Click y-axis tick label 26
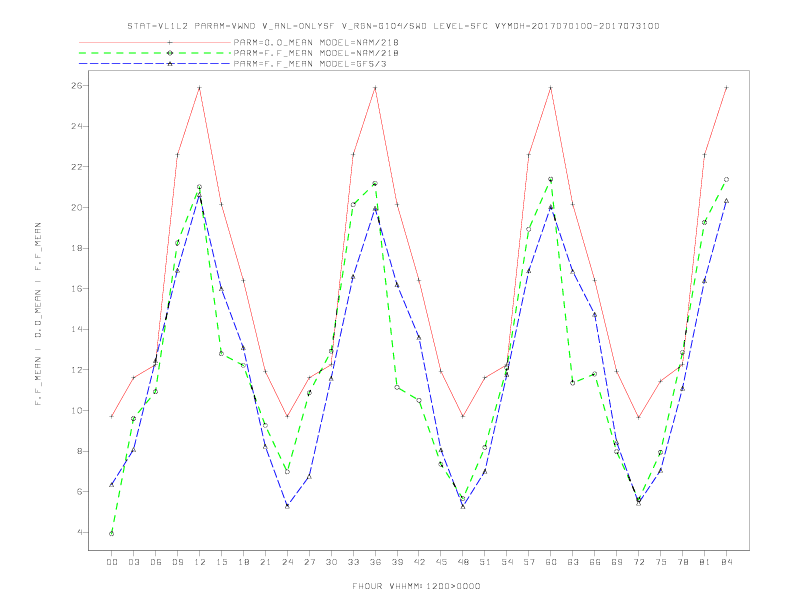 [76, 85]
